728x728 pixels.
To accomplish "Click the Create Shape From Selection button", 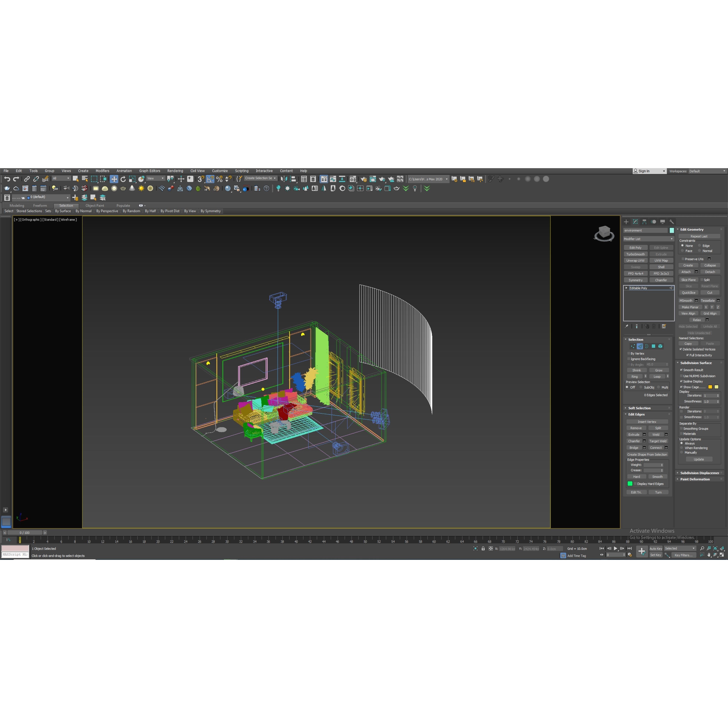I will click(647, 454).
